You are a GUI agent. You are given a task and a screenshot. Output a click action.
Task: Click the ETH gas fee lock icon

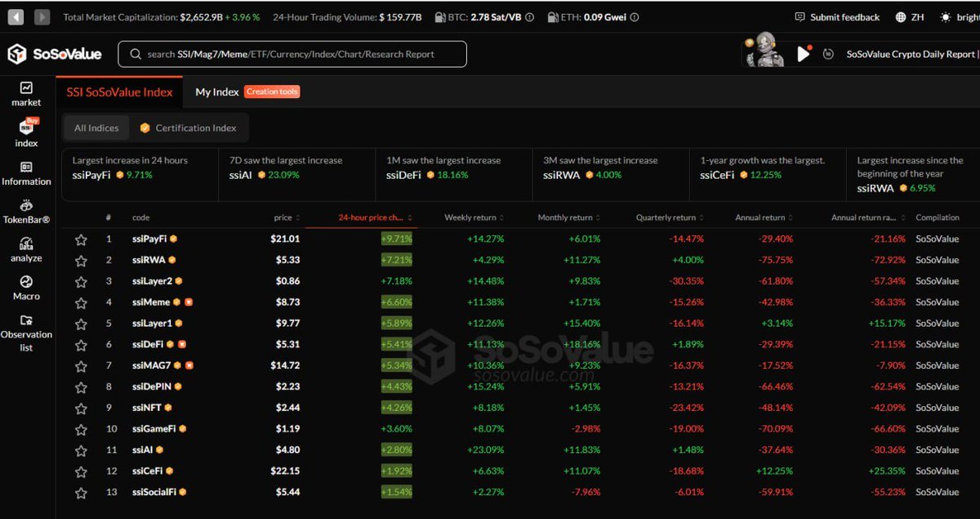click(555, 17)
